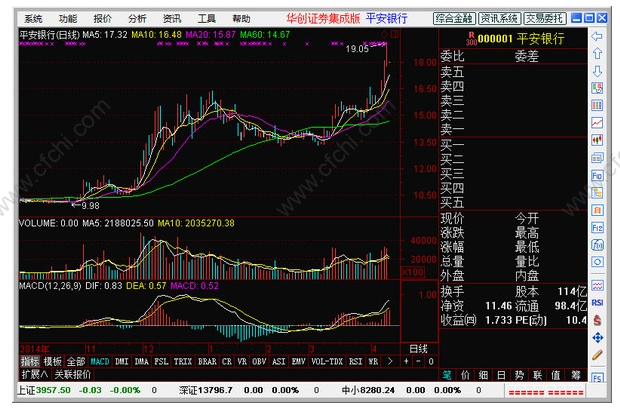The image size is (620, 411).
Task: Select the 势 tab in quote panel
Action: pos(519,375)
